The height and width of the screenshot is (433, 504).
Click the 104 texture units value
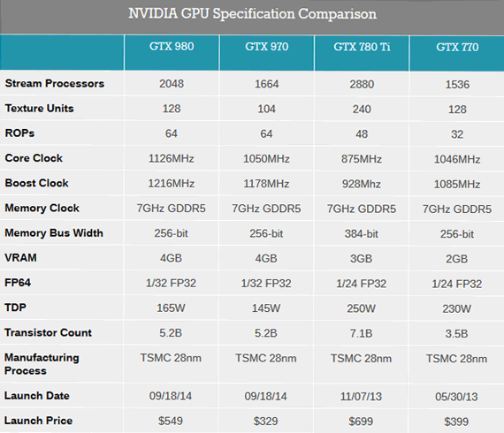[266, 110]
